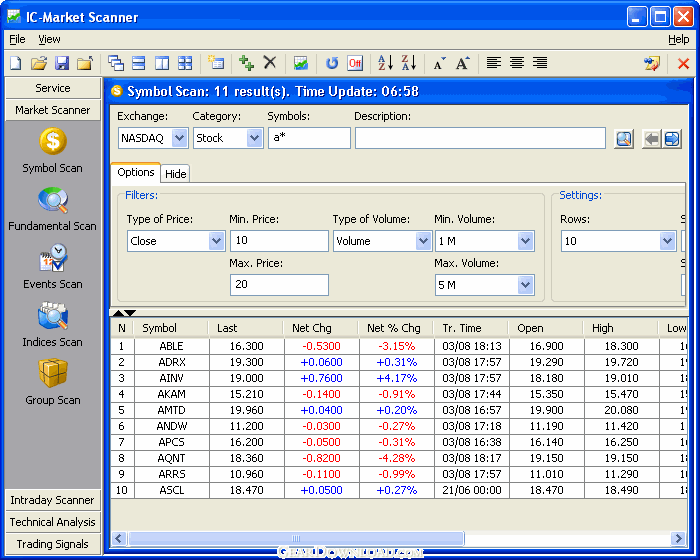The height and width of the screenshot is (560, 700).
Task: Click the Trading Signals panel button
Action: (53, 544)
